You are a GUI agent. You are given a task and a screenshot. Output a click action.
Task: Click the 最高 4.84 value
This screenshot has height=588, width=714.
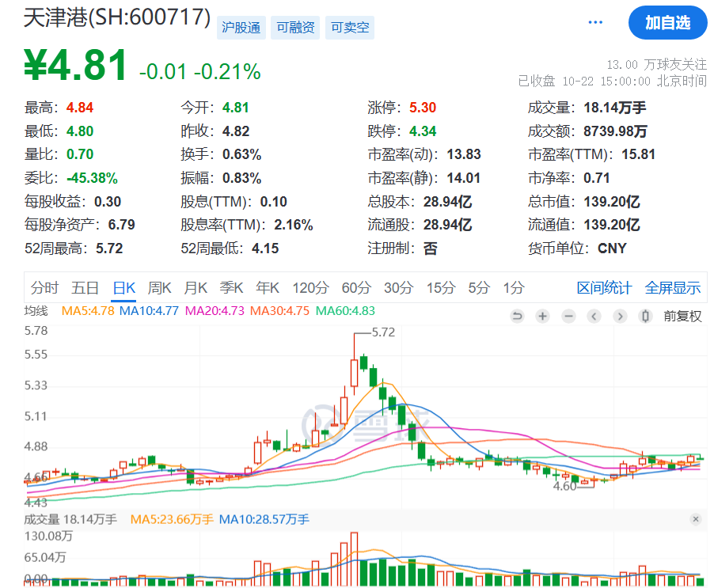coord(80,108)
